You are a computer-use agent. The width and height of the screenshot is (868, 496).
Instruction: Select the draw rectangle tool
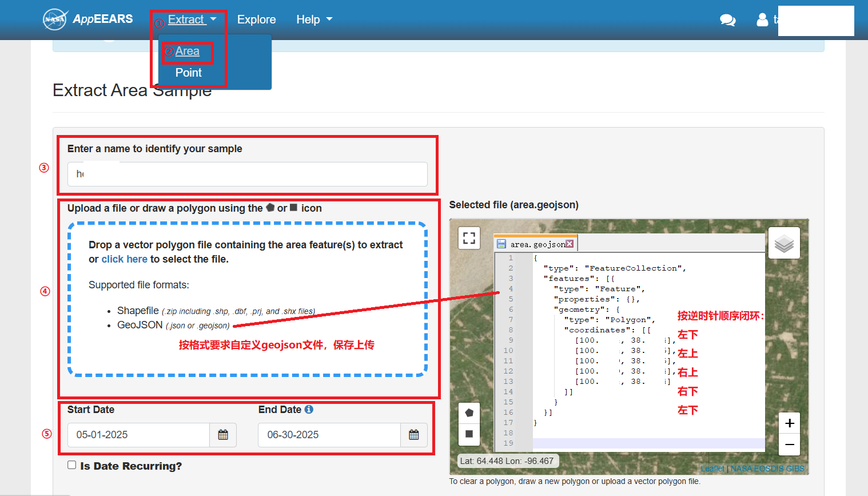[469, 434]
